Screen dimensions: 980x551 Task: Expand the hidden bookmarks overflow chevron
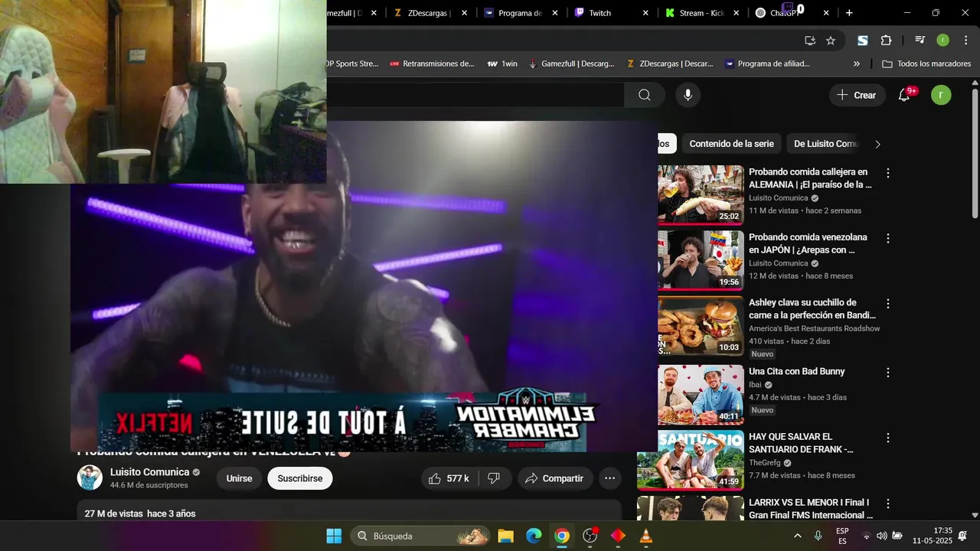point(856,64)
